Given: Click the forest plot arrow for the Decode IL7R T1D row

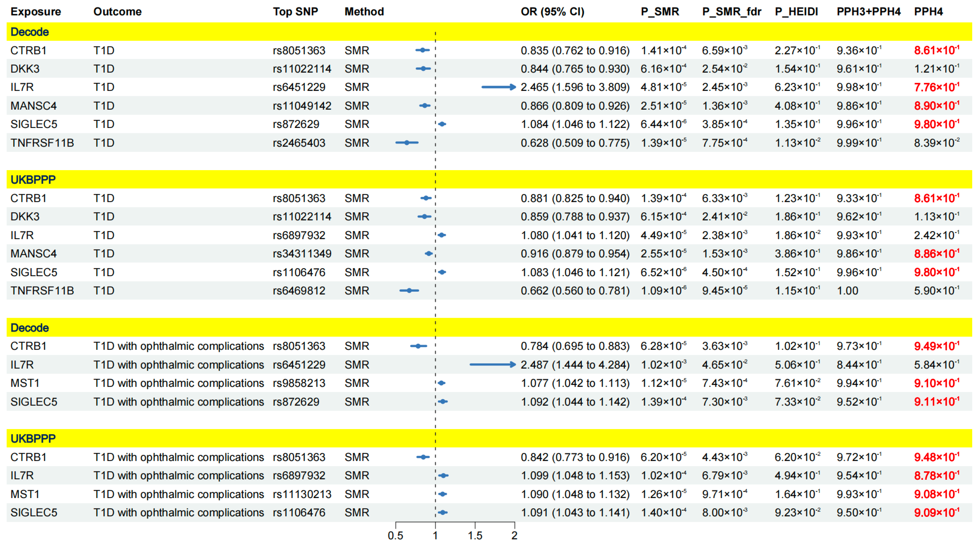Looking at the screenshot, I should [498, 87].
